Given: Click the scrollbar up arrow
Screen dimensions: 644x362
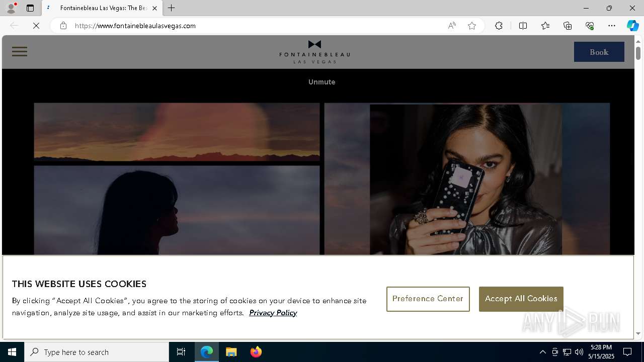Looking at the screenshot, I should pyautogui.click(x=638, y=41).
